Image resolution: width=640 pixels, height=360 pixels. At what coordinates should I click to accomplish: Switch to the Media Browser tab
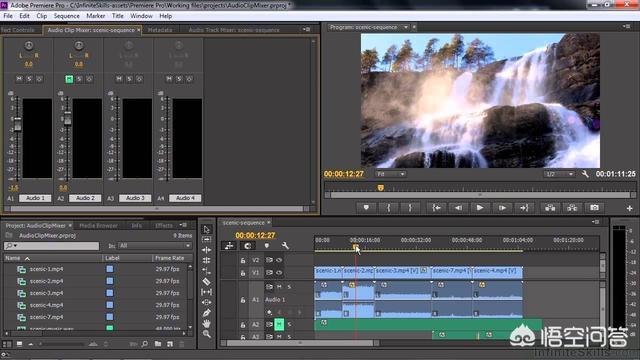click(x=98, y=225)
